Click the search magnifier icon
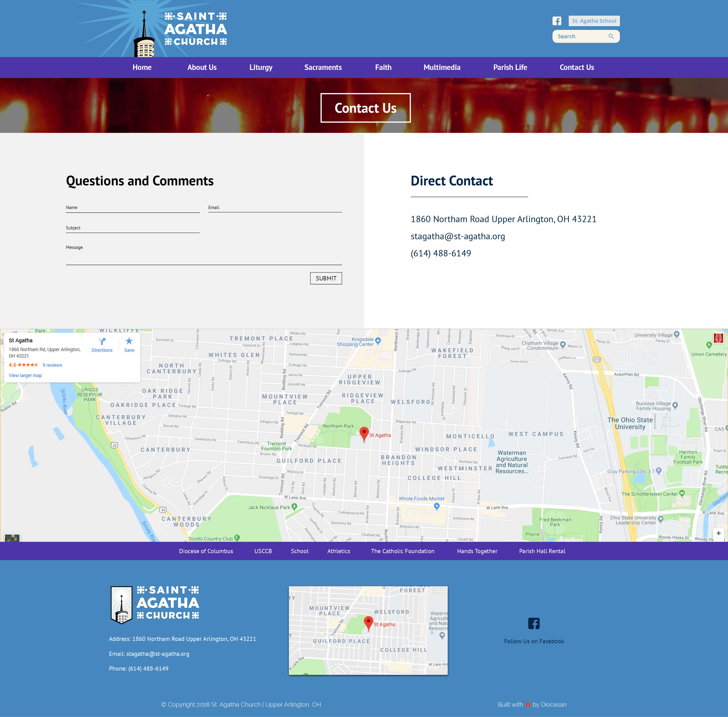 611,37
